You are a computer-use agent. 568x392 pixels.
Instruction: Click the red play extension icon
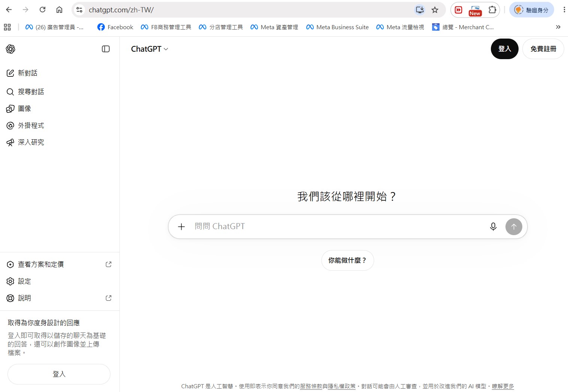pos(458,10)
